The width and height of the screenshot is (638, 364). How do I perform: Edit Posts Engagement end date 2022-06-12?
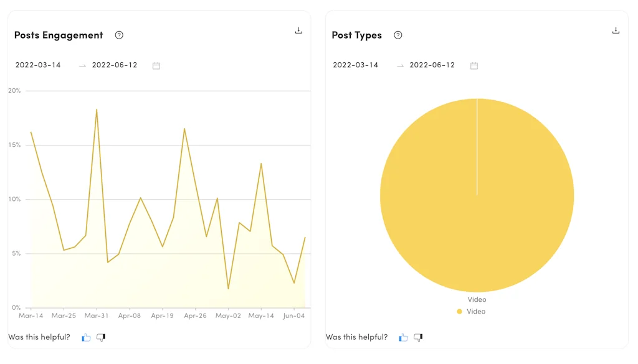115,65
